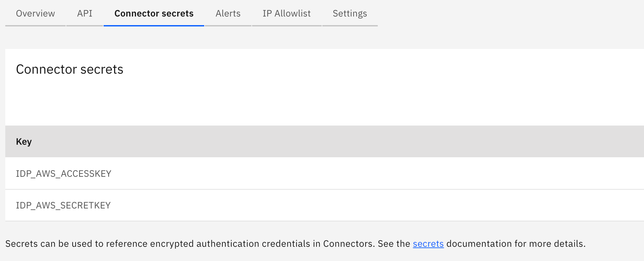Viewport: 644px width, 261px height.
Task: Select the IDP_AWS_SECRETKEY row
Action: [325, 205]
